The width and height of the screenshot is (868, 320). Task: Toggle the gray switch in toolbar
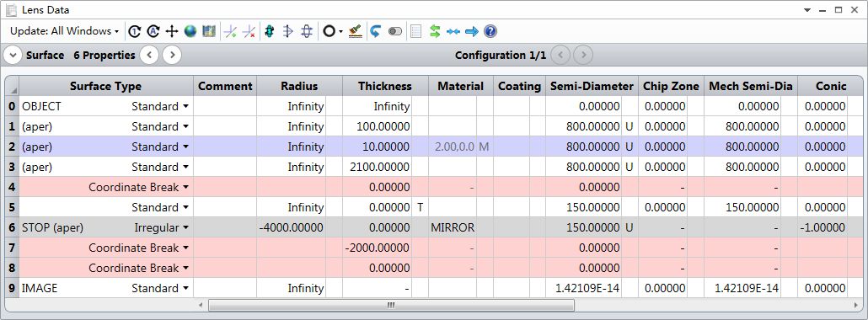pos(394,31)
